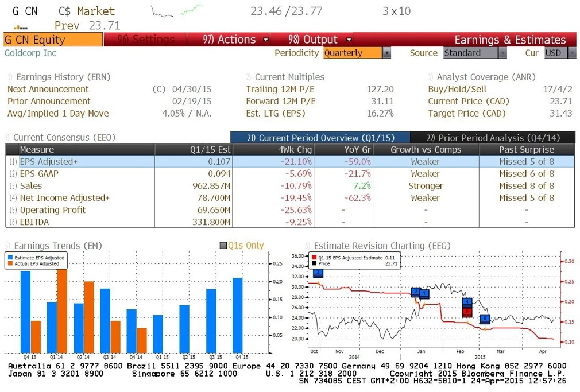Select the Net Income Adjusted+ measure row
Image resolution: width=580 pixels, height=392 pixels.
tap(290, 198)
